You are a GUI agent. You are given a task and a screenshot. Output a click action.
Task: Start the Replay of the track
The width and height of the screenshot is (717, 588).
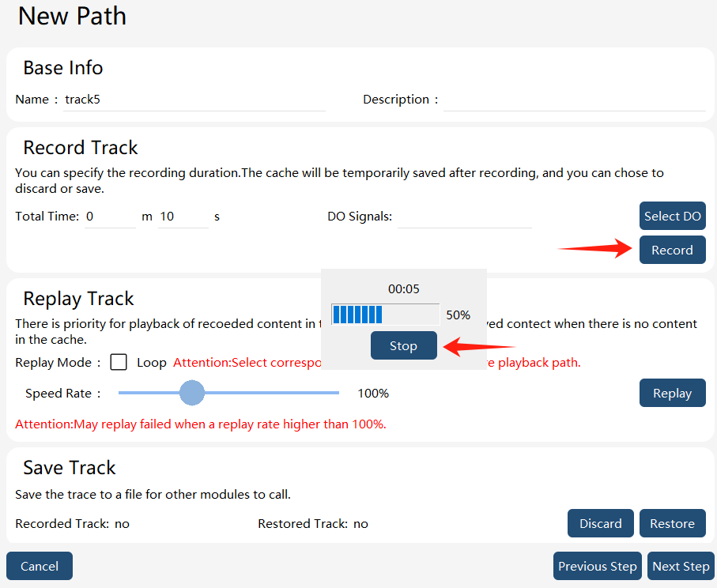pyautogui.click(x=672, y=393)
